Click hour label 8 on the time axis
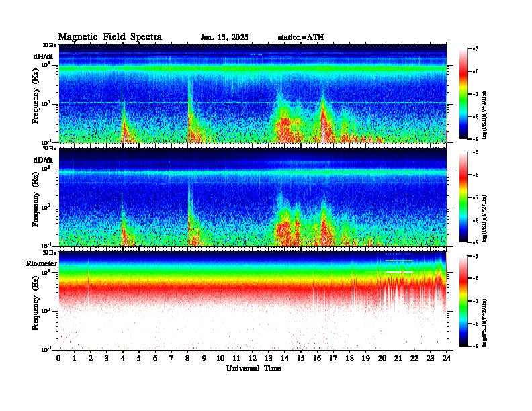The width and height of the screenshot is (532, 411). point(187,358)
